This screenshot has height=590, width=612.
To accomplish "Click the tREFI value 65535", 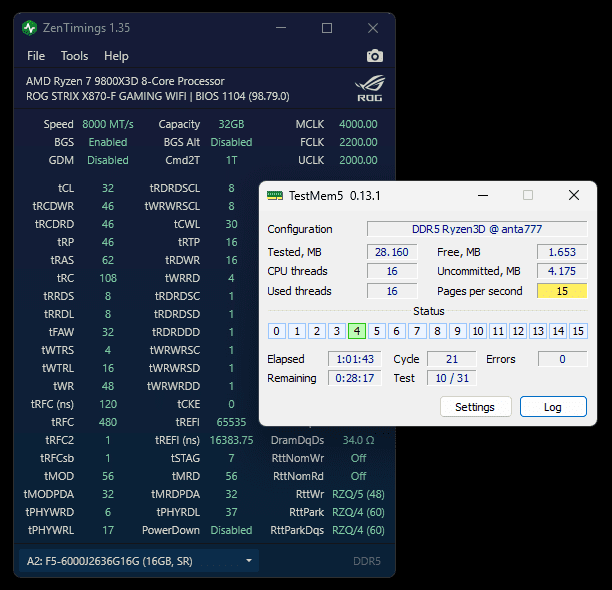I will coord(231,422).
